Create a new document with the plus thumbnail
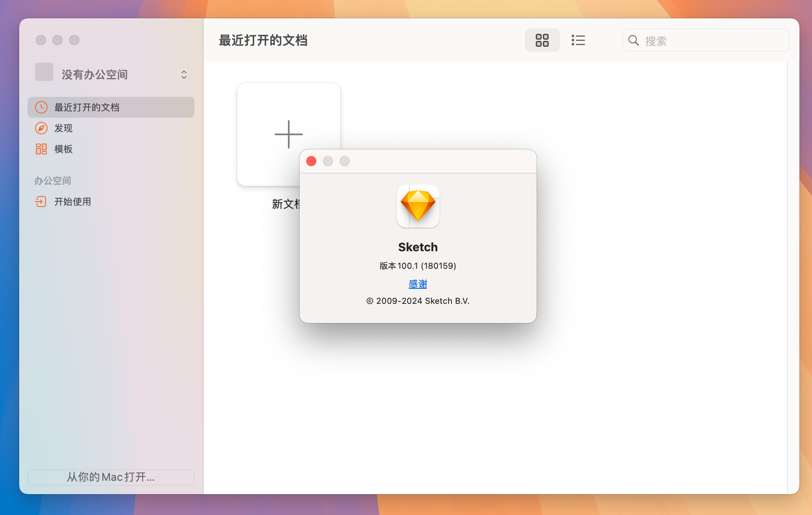Screen dimensions: 812x515 288,134
